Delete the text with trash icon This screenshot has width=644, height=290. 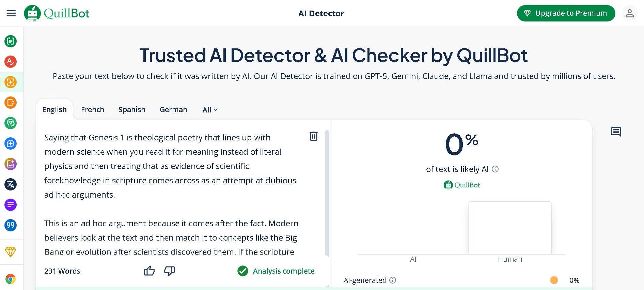coord(313,136)
